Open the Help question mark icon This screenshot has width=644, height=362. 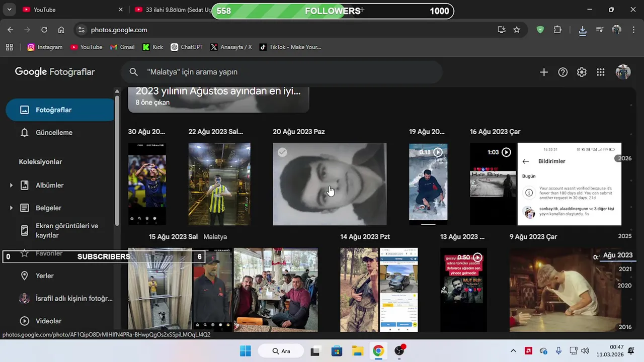[x=563, y=72]
